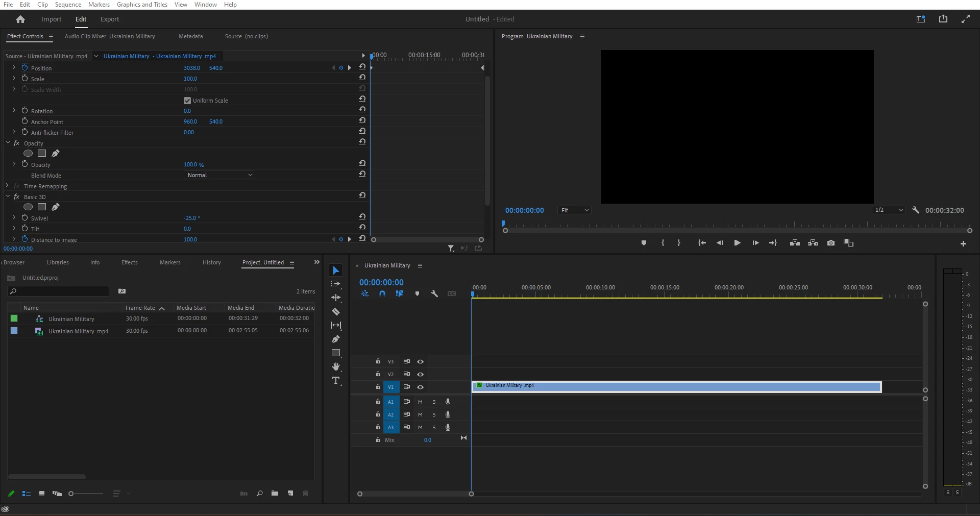Image resolution: width=980 pixels, height=516 pixels.
Task: Select the Track Select Forward tool
Action: (x=336, y=284)
